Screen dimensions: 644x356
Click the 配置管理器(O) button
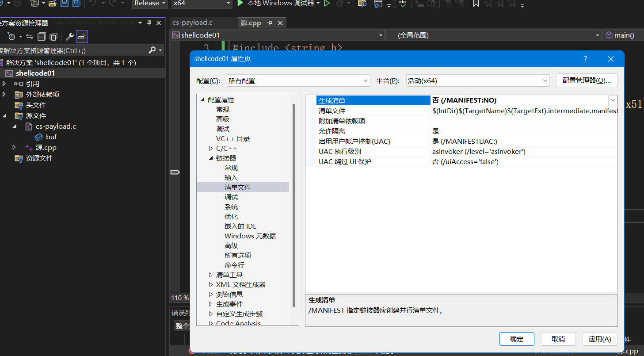coord(587,80)
